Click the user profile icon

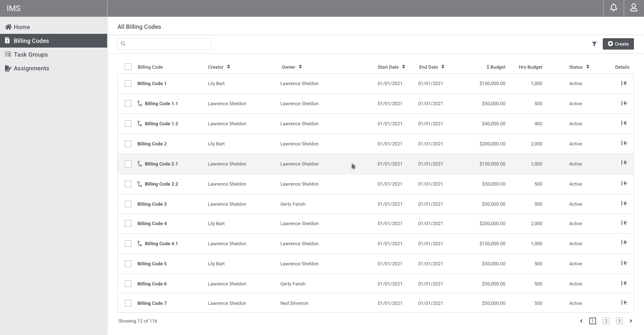[x=634, y=8]
